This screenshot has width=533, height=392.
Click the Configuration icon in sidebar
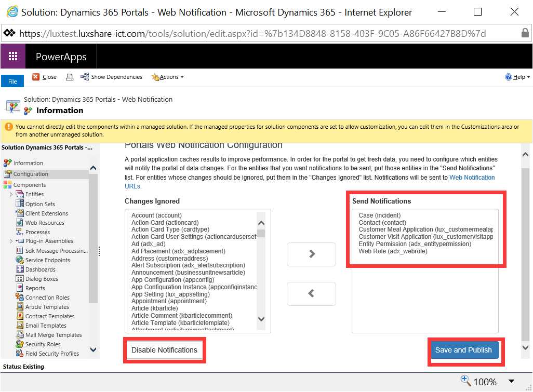click(7, 174)
